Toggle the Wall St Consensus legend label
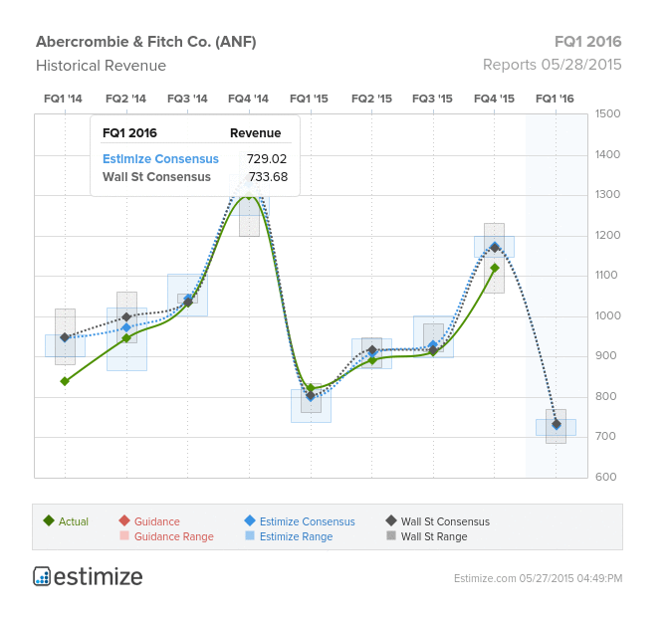Image resolution: width=672 pixels, height=617 pixels. pyautogui.click(x=445, y=521)
